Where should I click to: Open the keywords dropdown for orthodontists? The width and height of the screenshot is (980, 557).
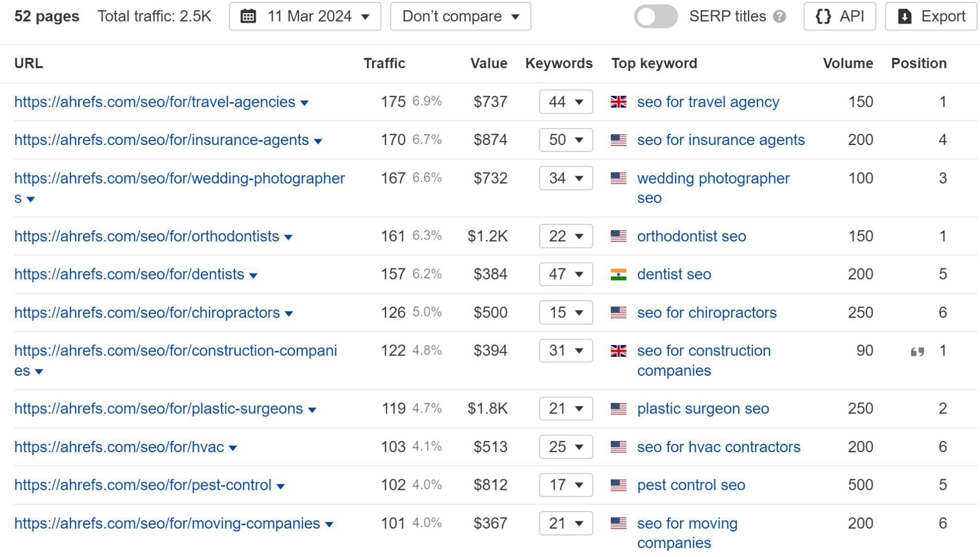565,236
